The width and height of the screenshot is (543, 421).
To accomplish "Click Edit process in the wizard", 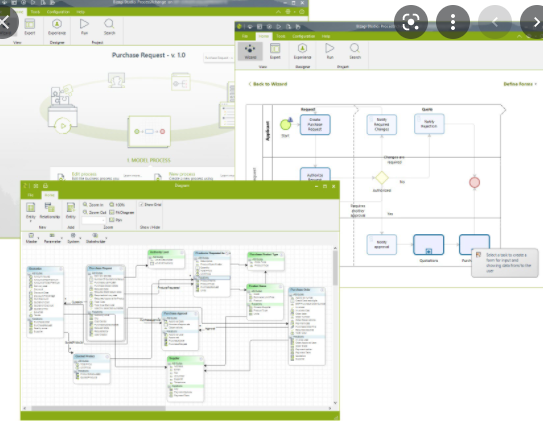I will (84, 174).
